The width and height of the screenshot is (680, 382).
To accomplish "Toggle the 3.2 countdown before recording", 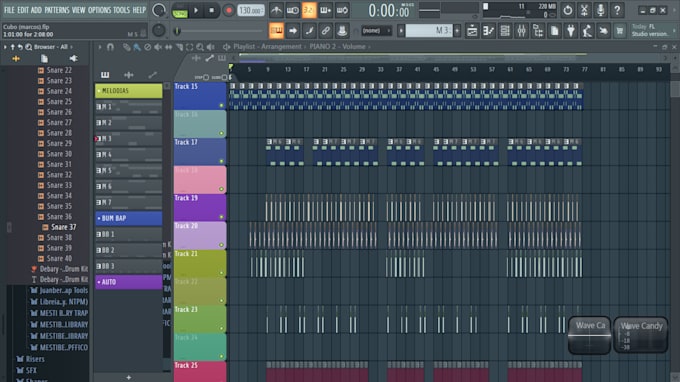I will [x=309, y=10].
